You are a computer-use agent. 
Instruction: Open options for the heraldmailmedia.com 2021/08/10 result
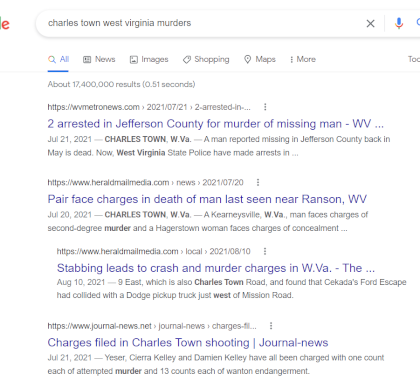coord(265,251)
